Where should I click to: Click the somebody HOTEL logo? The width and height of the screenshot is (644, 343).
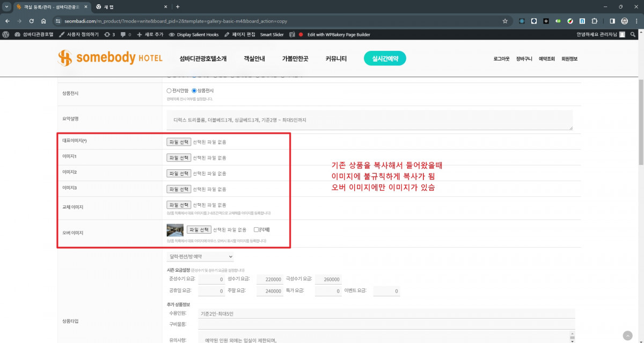[110, 58]
